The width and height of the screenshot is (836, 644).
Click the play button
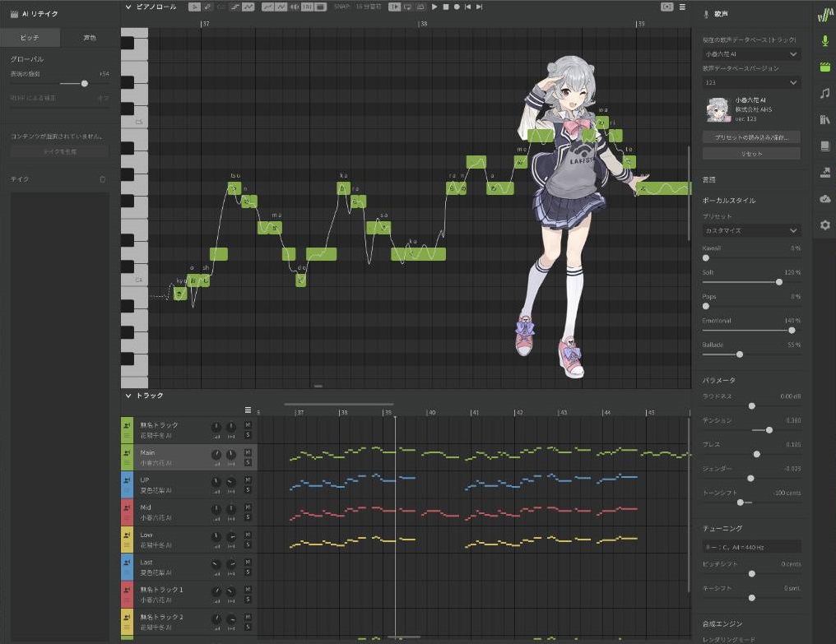pos(434,7)
